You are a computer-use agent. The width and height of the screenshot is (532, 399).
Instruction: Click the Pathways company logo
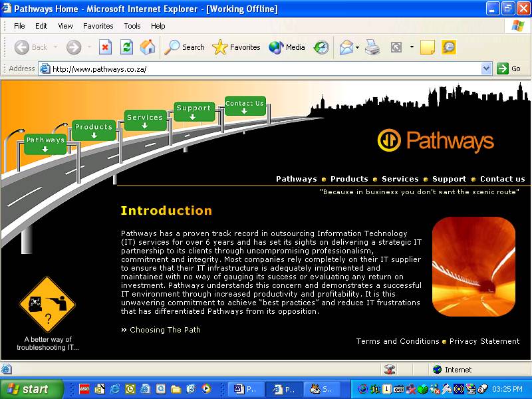[x=436, y=140]
